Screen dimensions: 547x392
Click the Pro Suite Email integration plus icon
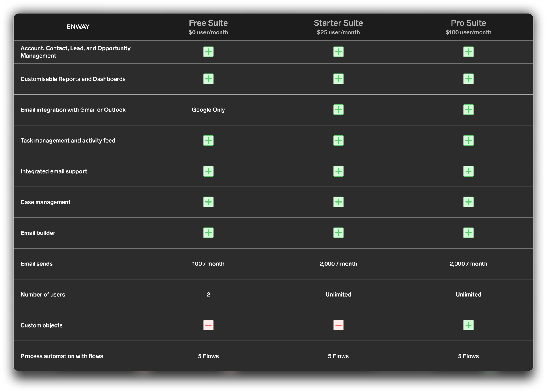469,110
